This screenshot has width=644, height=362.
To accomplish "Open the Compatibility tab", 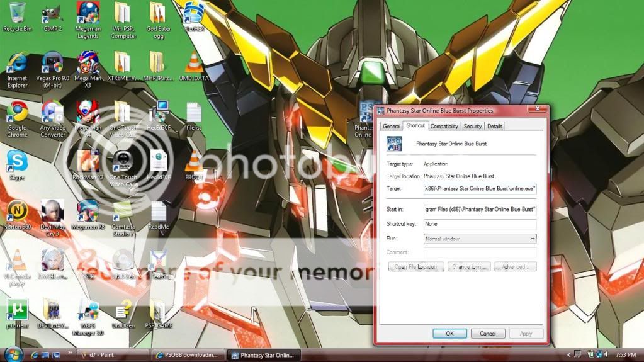I will [444, 126].
